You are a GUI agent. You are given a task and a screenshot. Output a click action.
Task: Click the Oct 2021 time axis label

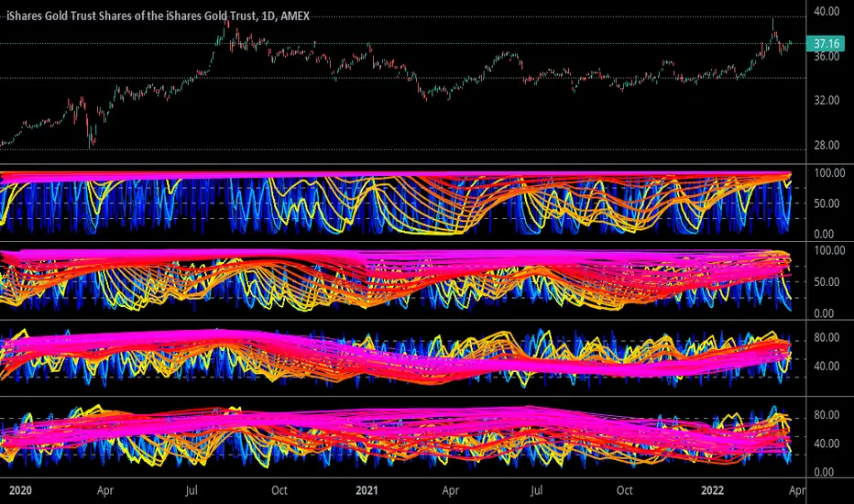625,490
